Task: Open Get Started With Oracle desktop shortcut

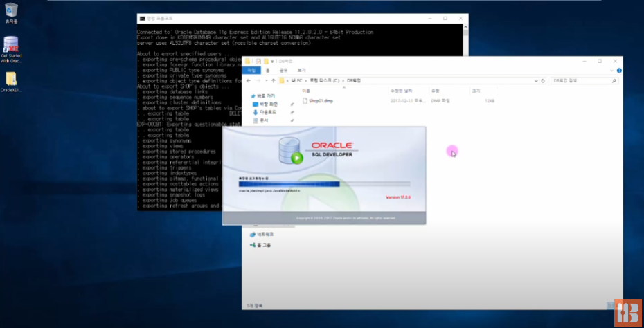Action: (x=11, y=50)
